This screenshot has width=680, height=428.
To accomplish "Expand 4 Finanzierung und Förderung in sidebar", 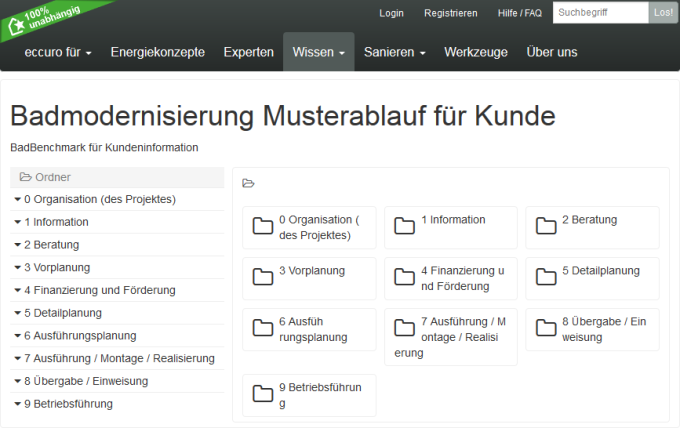I will click(x=18, y=290).
